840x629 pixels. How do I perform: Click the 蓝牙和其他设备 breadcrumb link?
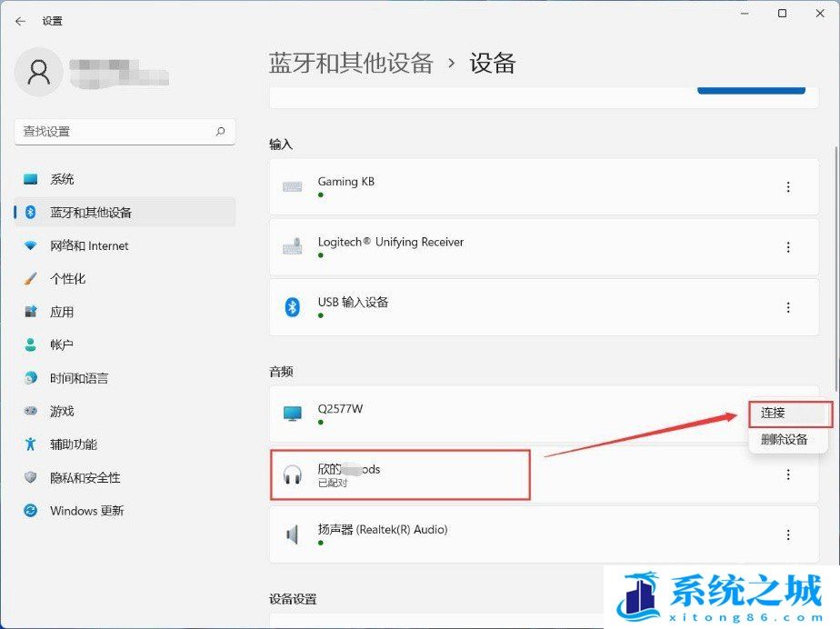tap(351, 64)
